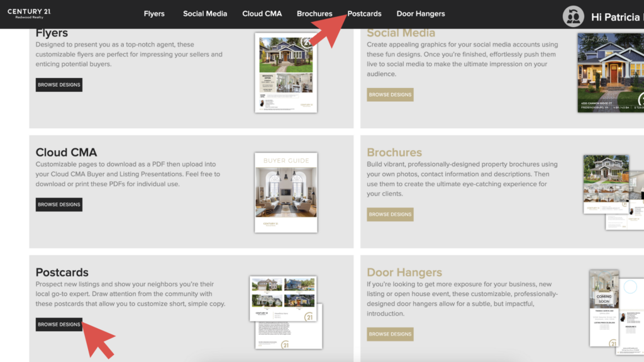Open Door Hangers in the top navigation
Image resolution: width=644 pixels, height=362 pixels.
click(x=421, y=14)
